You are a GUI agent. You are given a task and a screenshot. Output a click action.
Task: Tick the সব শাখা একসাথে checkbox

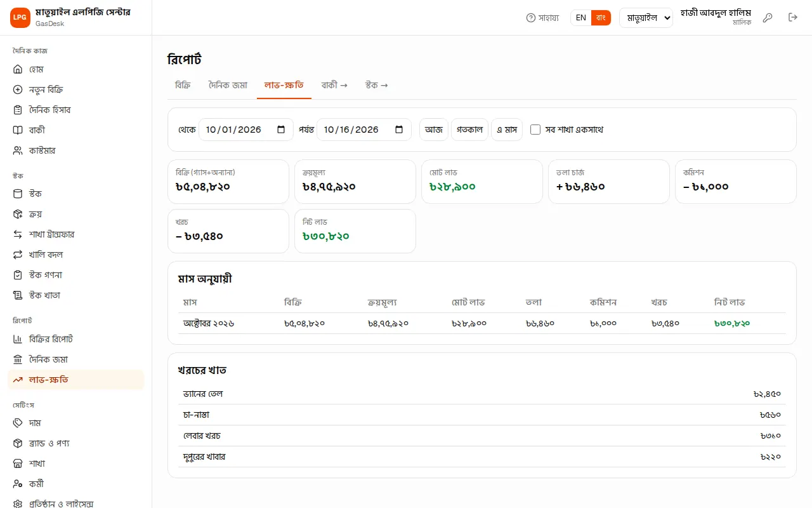coord(535,130)
